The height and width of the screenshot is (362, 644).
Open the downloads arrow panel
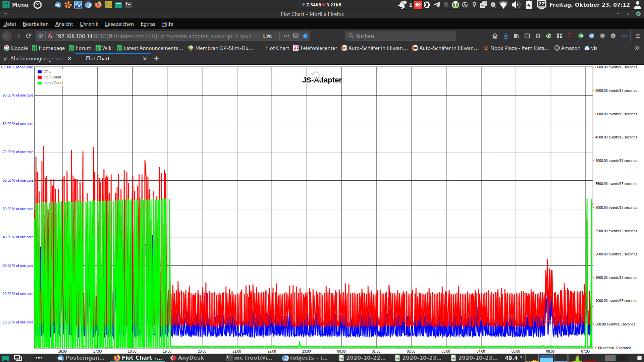pos(506,36)
